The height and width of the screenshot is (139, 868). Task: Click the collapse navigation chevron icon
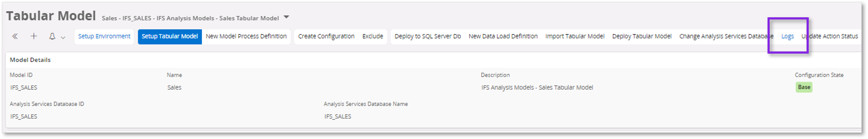coord(15,36)
